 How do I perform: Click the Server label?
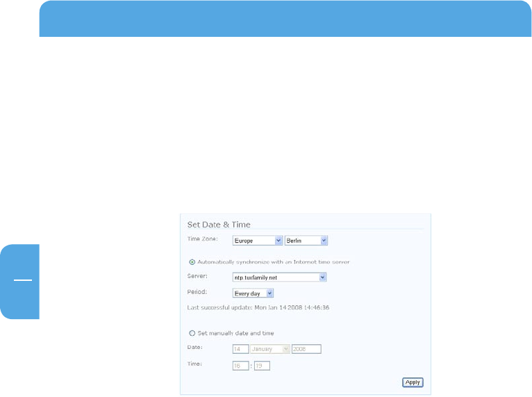197,276
